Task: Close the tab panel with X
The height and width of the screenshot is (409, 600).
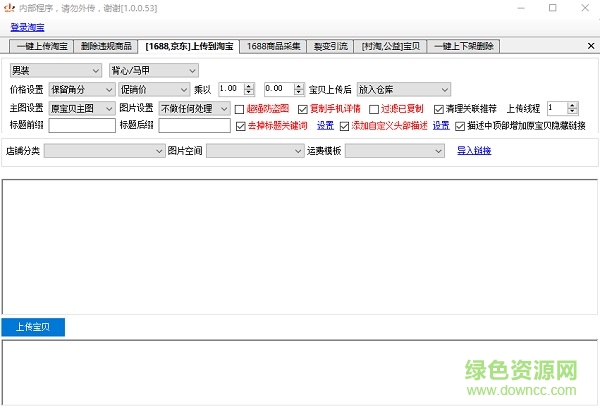Action: [591, 46]
